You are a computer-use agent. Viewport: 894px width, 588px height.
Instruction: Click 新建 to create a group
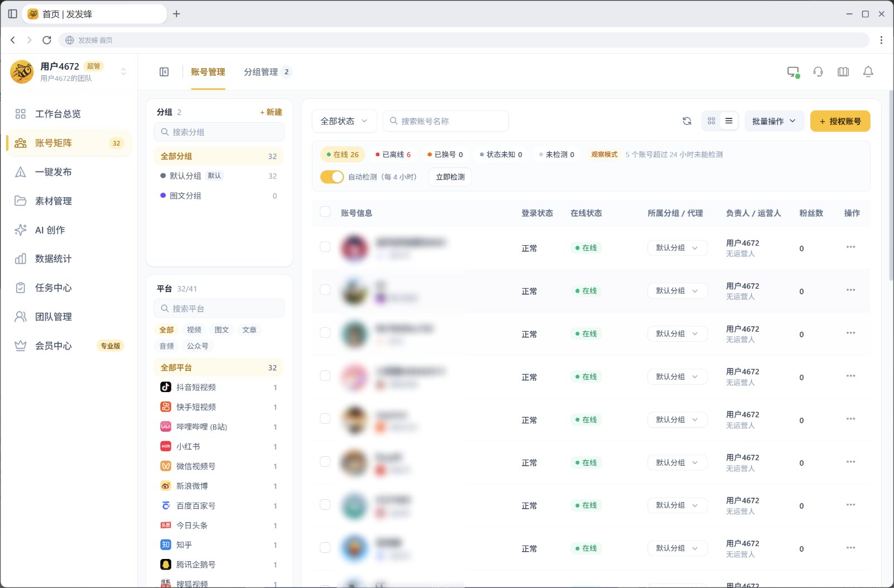pos(271,112)
